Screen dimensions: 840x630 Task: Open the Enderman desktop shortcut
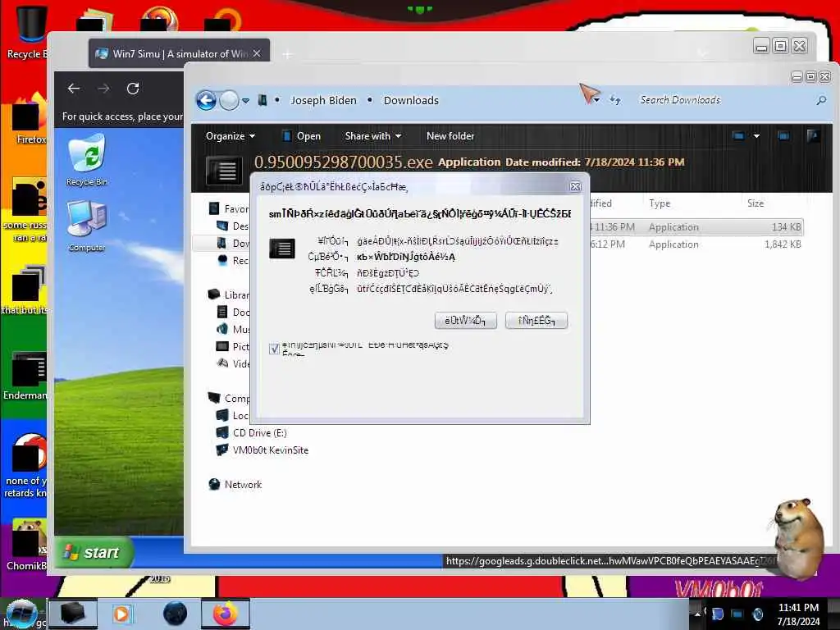coord(25,375)
